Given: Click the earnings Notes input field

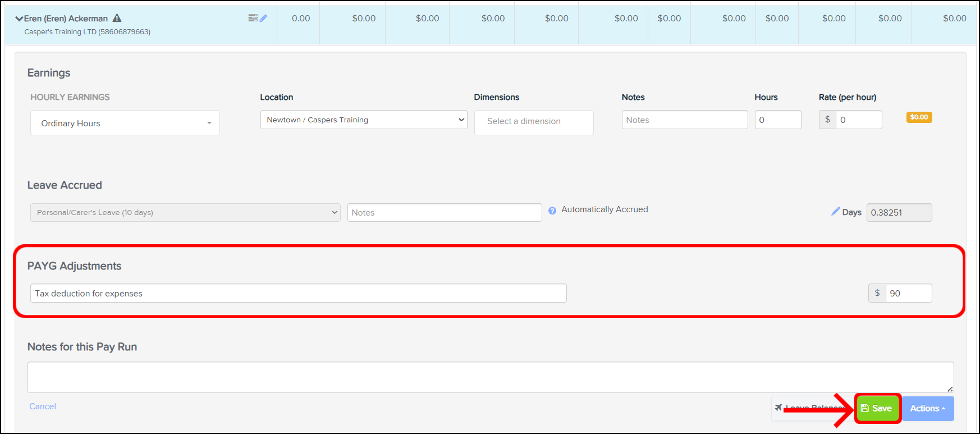Looking at the screenshot, I should pos(684,120).
